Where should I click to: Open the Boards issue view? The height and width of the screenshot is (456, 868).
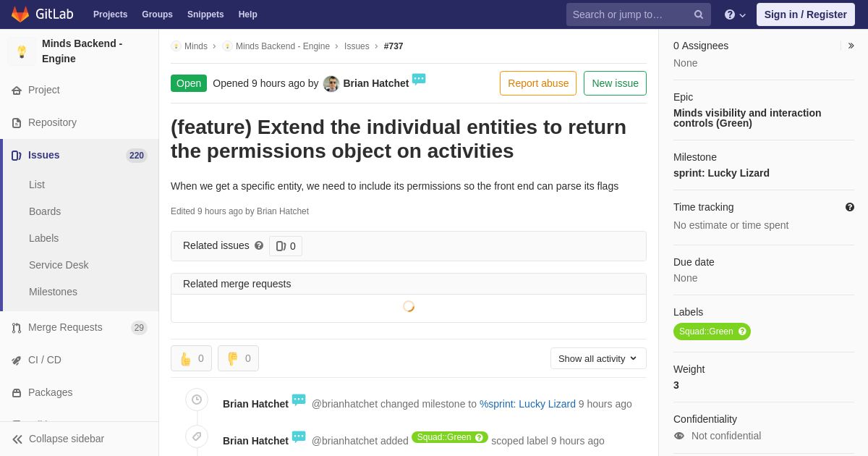click(x=45, y=211)
